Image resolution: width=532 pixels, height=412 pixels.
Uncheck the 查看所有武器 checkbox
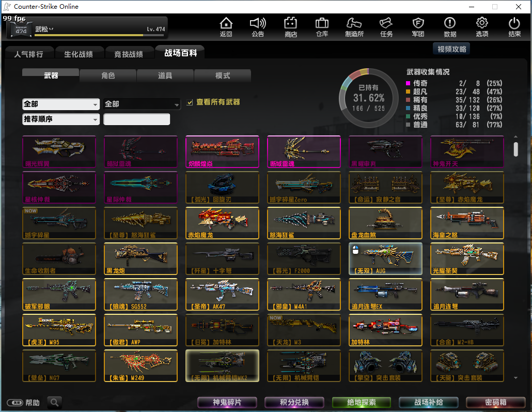190,102
